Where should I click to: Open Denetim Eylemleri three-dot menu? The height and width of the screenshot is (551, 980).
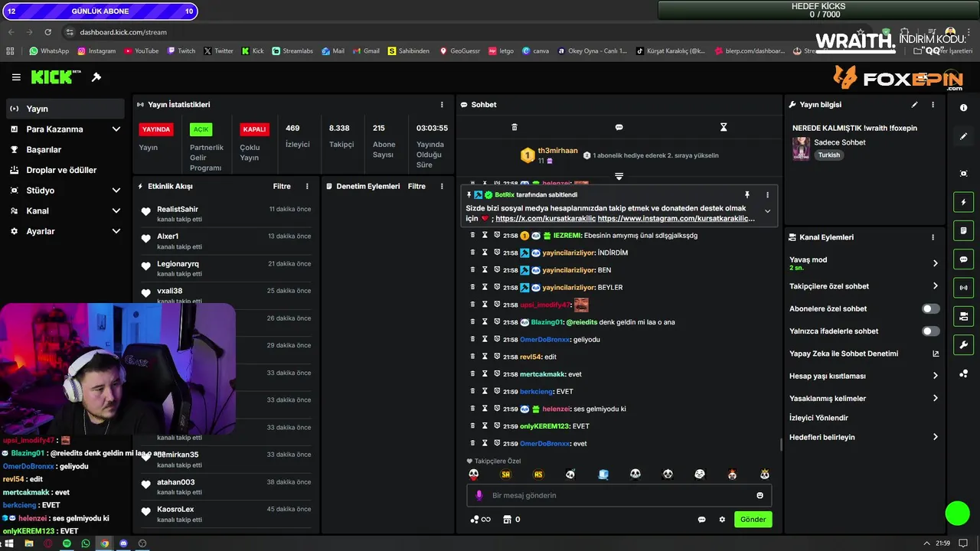pyautogui.click(x=442, y=186)
